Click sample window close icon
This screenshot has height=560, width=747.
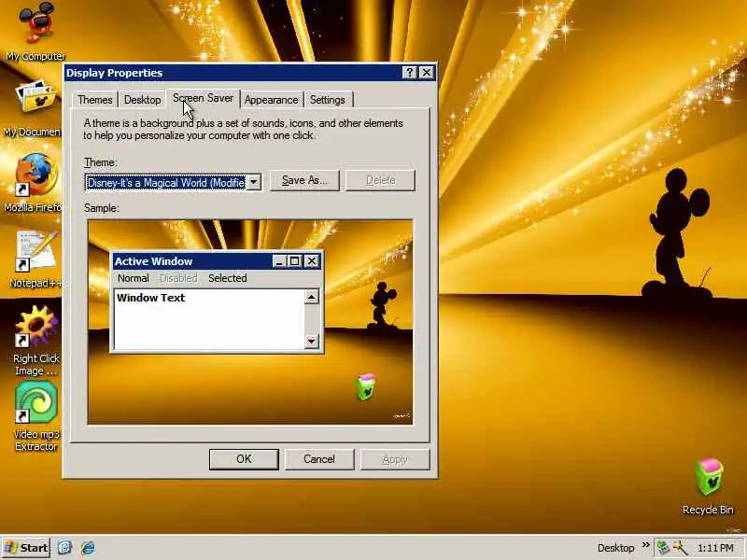pyautogui.click(x=312, y=261)
